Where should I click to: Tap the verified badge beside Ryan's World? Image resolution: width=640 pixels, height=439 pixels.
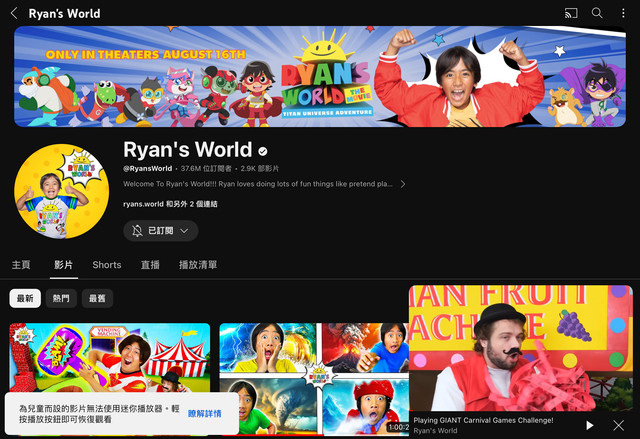coord(263,151)
